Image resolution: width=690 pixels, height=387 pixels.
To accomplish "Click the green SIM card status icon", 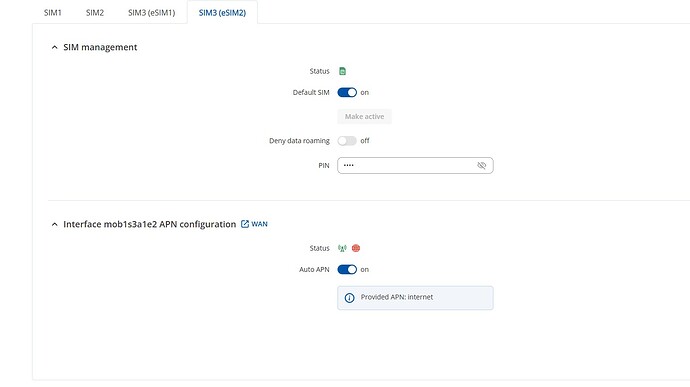I will coord(342,71).
